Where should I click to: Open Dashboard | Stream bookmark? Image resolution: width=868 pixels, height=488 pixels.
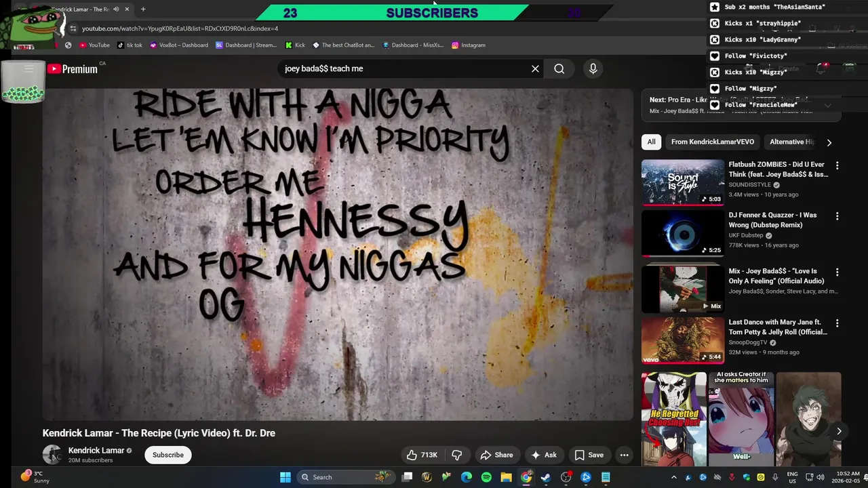pos(246,45)
